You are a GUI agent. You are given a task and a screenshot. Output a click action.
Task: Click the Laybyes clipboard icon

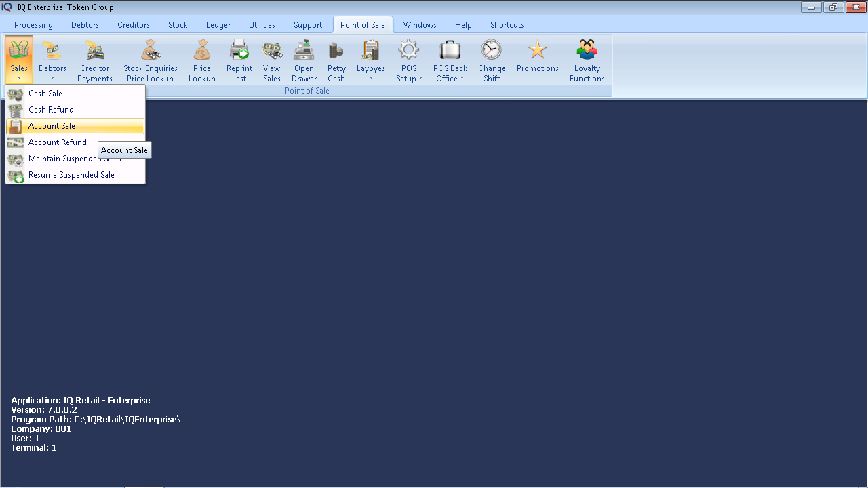coord(371,49)
